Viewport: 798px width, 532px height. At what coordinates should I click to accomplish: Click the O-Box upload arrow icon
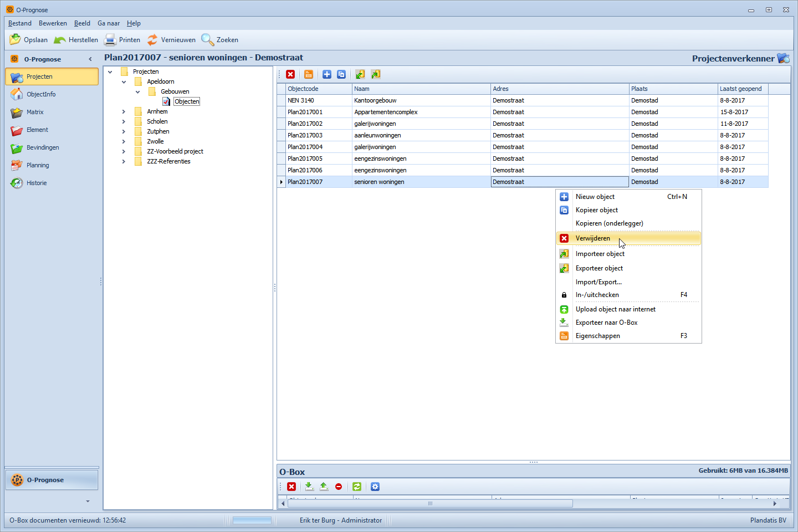[x=324, y=487]
